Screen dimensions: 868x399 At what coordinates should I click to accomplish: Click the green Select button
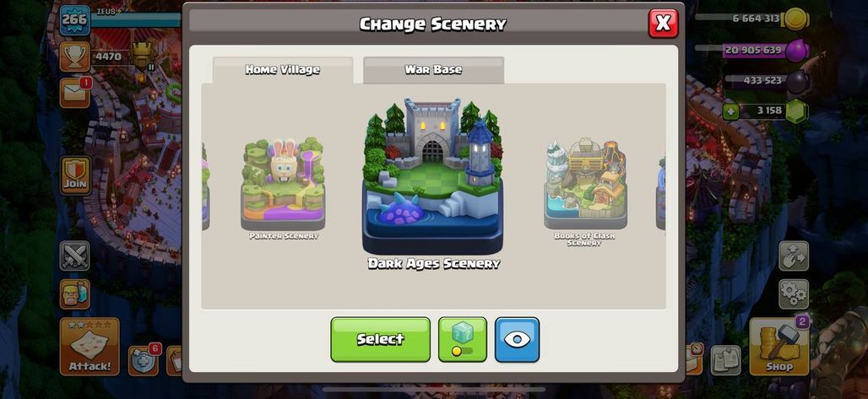click(380, 340)
